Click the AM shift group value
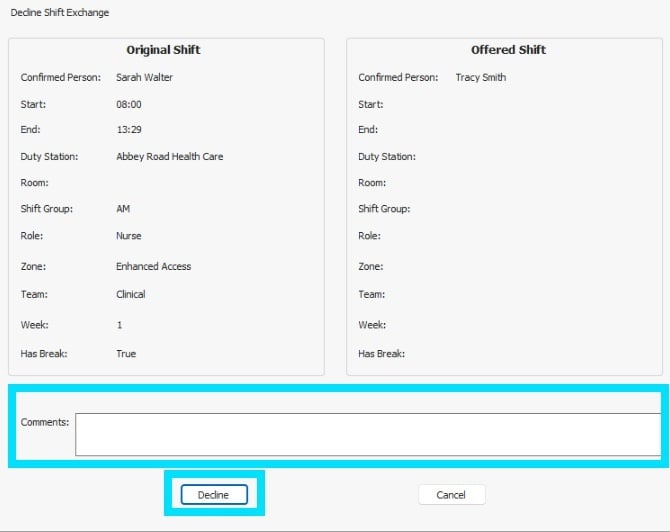This screenshot has width=670, height=532. pos(123,209)
